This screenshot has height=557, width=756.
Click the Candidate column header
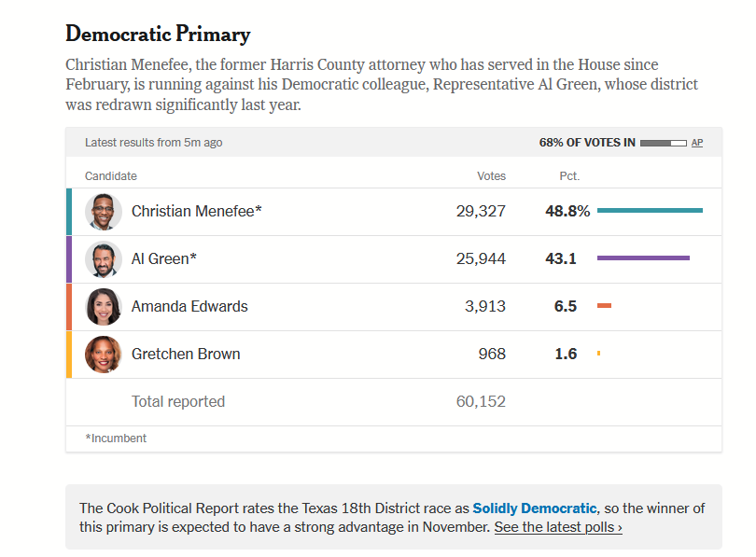click(x=111, y=176)
